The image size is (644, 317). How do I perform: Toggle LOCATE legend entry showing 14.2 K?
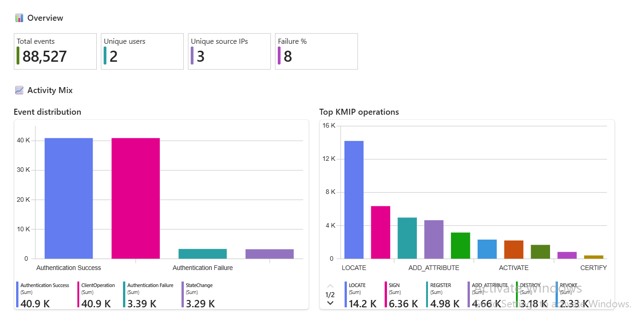361,295
